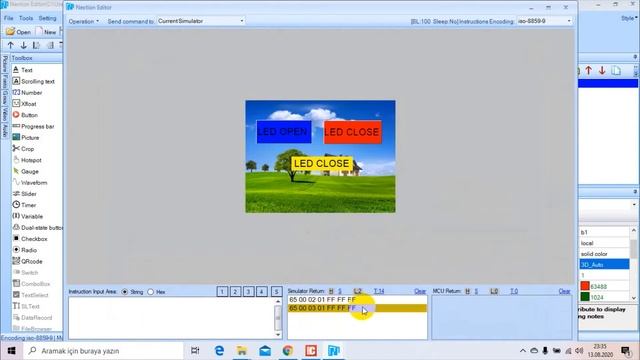This screenshot has width=640, height=360.
Task: Click the T:14 link in Simulator Return
Action: point(379,291)
